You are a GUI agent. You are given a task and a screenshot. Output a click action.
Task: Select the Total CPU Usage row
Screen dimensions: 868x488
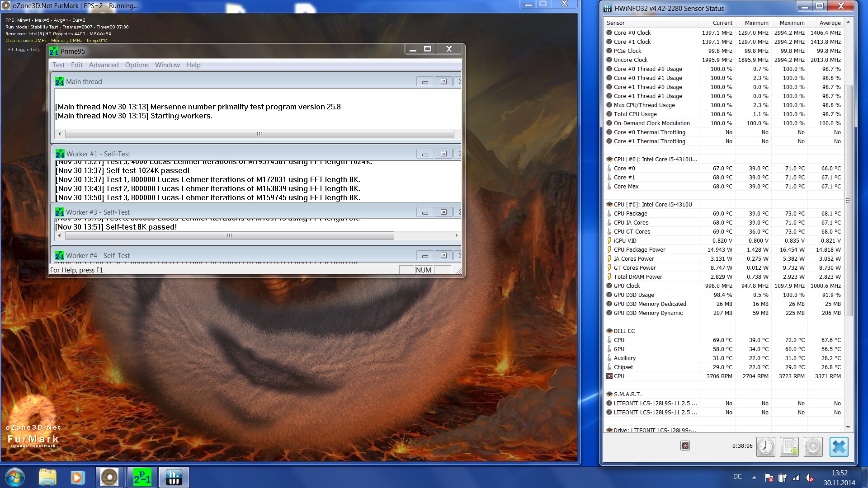(x=723, y=114)
